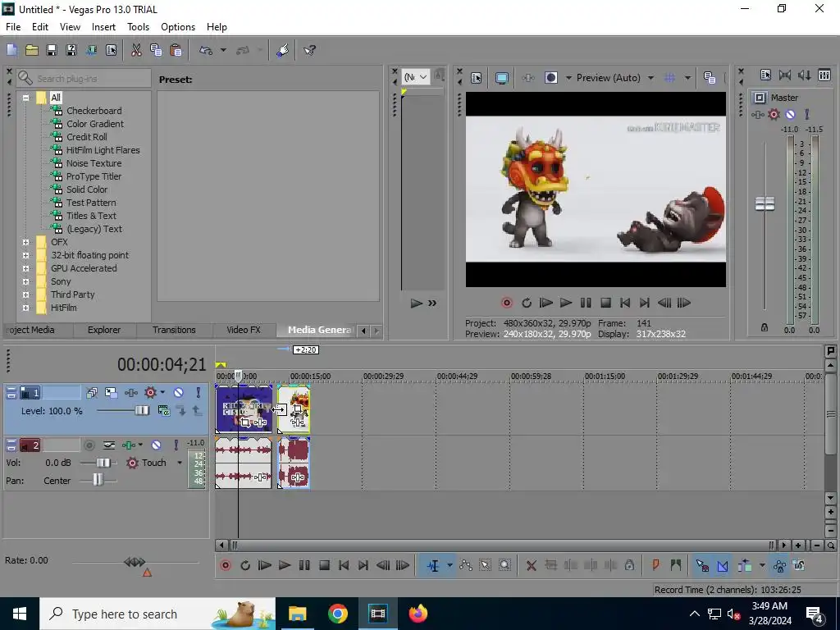This screenshot has width=840, height=630.
Task: Select the Solid Color generator
Action: [x=87, y=189]
